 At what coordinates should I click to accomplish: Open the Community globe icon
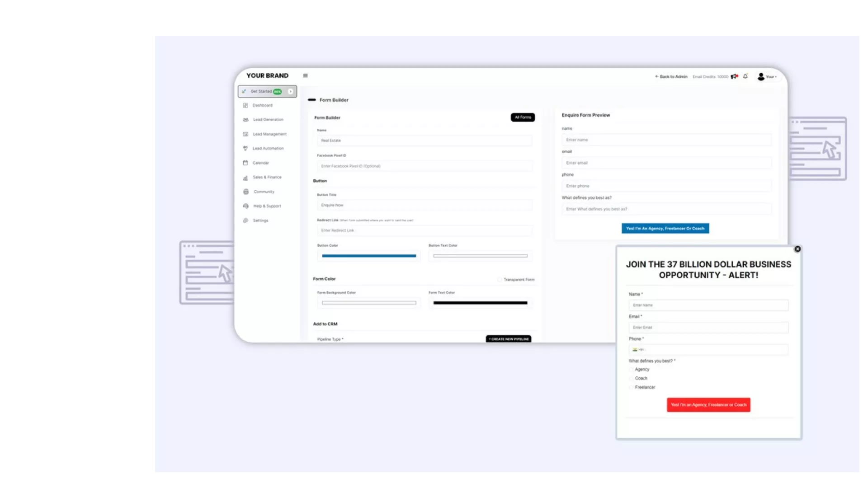(245, 192)
